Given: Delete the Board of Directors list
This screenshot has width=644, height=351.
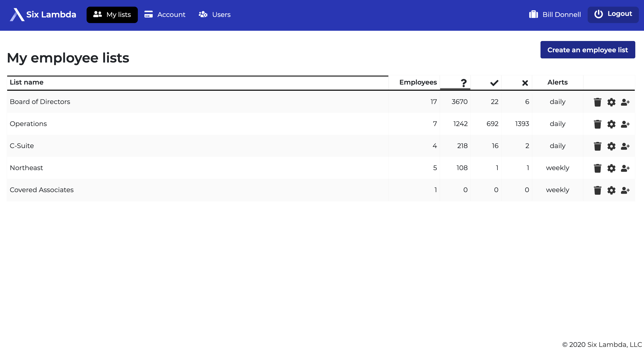Looking at the screenshot, I should [597, 102].
